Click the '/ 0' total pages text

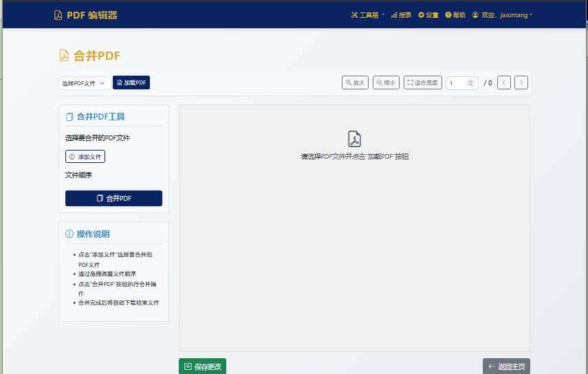(x=488, y=83)
